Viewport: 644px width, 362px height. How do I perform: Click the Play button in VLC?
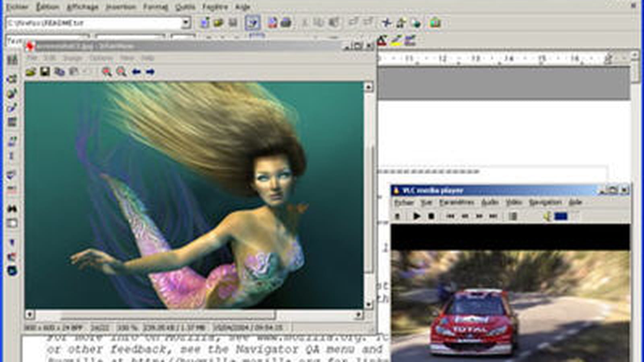coord(417,216)
